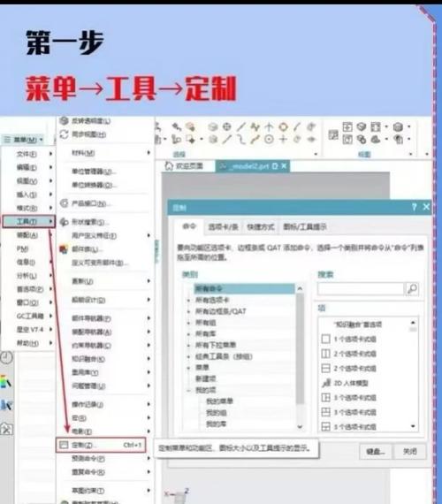Screen dimensions: 442x504
Task: Open the 帮助(H) menu entry
Action: tap(28, 343)
